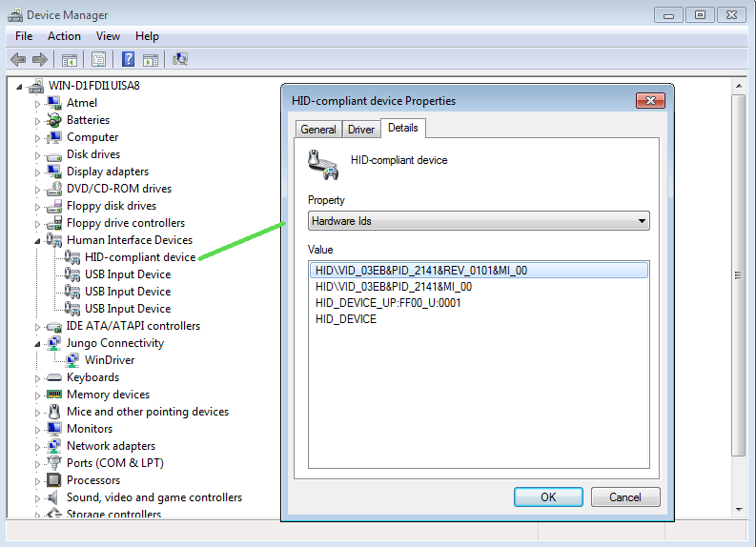
Task: Click the Display adapters icon
Action: (x=54, y=172)
